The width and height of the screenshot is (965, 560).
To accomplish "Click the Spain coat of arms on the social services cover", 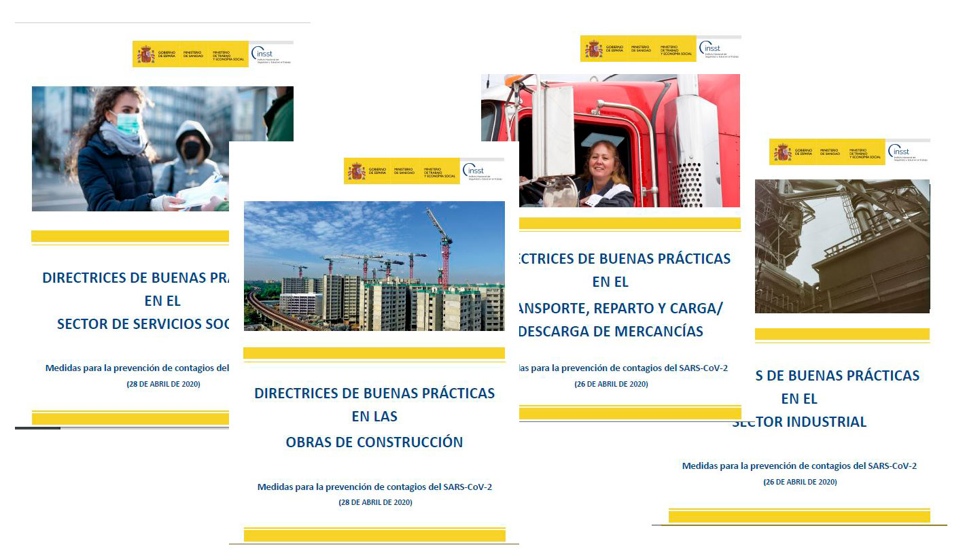I will [x=145, y=54].
